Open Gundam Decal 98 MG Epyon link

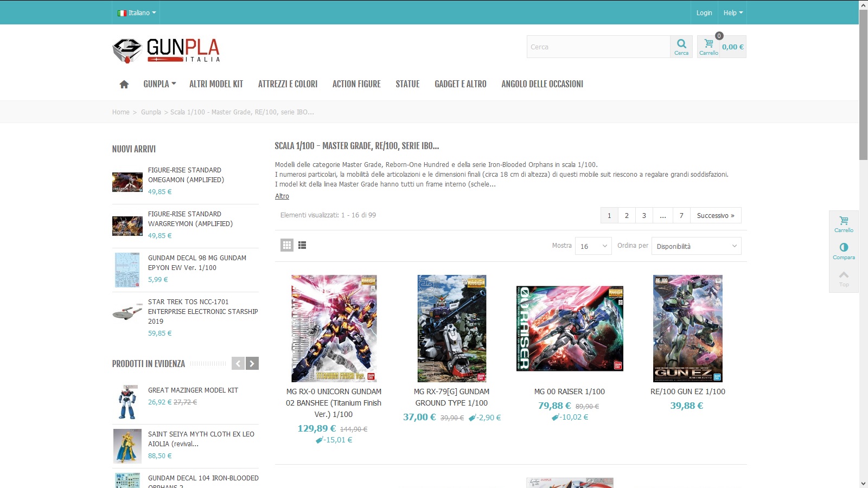point(197,263)
